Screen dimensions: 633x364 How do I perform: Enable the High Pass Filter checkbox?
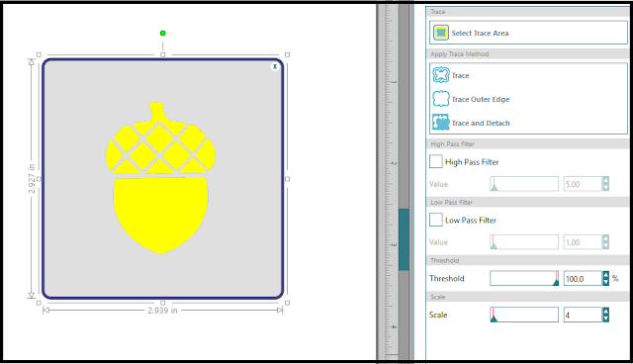pos(435,161)
